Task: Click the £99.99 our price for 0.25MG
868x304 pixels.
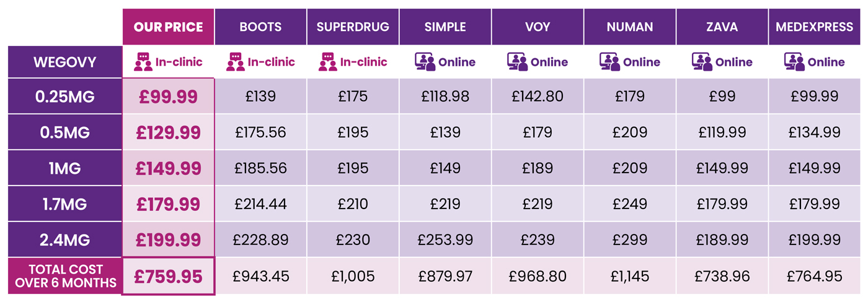Action: click(168, 96)
